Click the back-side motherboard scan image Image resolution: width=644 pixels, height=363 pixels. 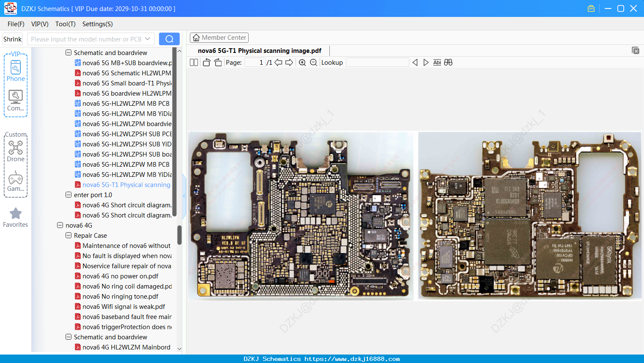(530, 216)
